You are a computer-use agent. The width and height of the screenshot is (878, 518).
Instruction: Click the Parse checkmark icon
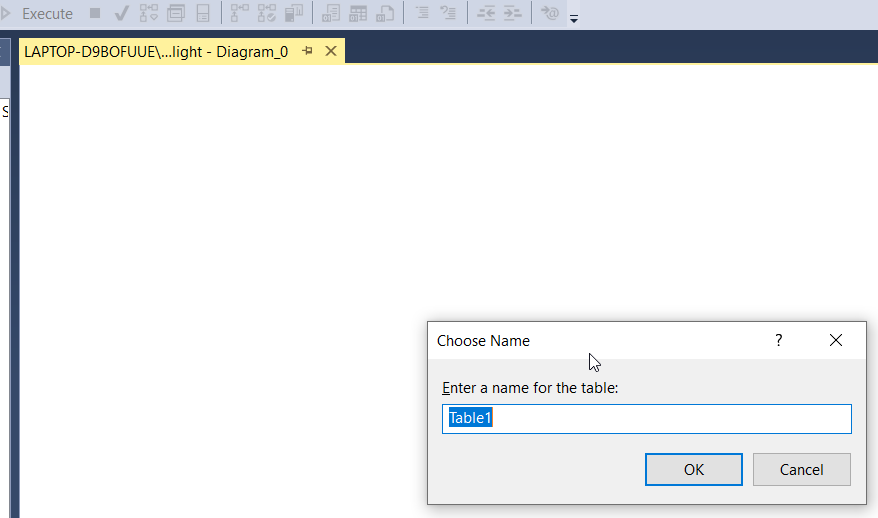121,14
